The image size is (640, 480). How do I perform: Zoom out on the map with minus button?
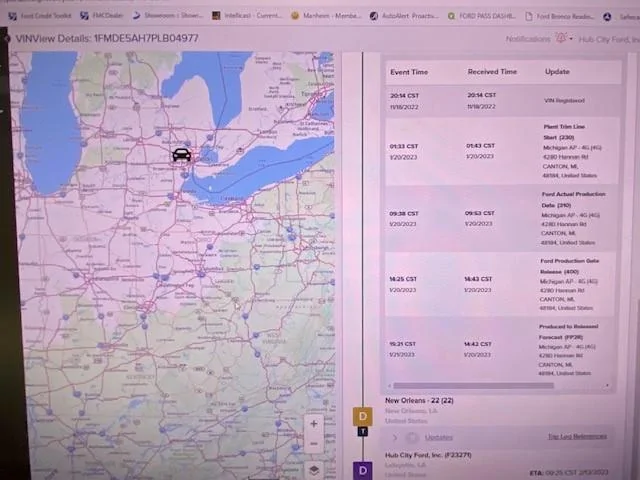point(313,443)
